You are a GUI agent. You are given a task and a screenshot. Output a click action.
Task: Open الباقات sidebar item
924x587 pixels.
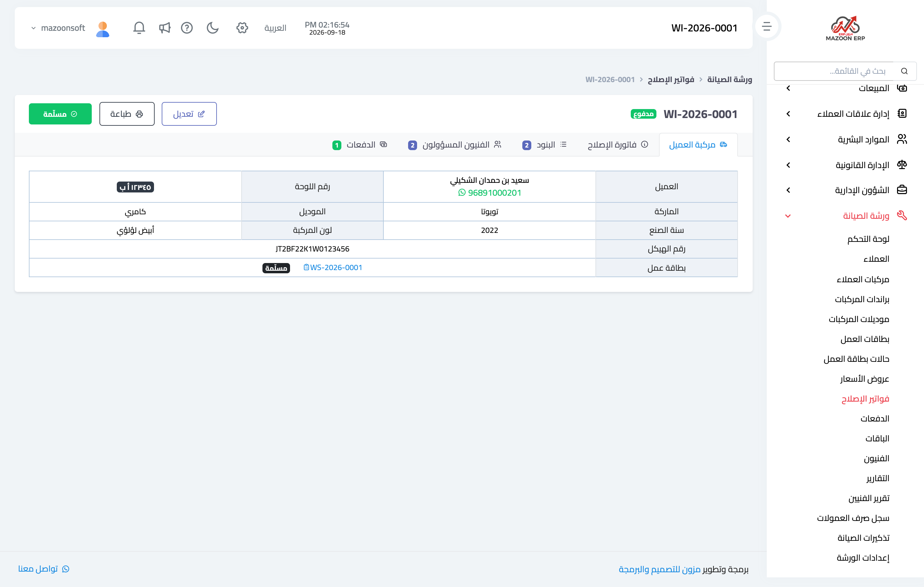click(x=877, y=438)
